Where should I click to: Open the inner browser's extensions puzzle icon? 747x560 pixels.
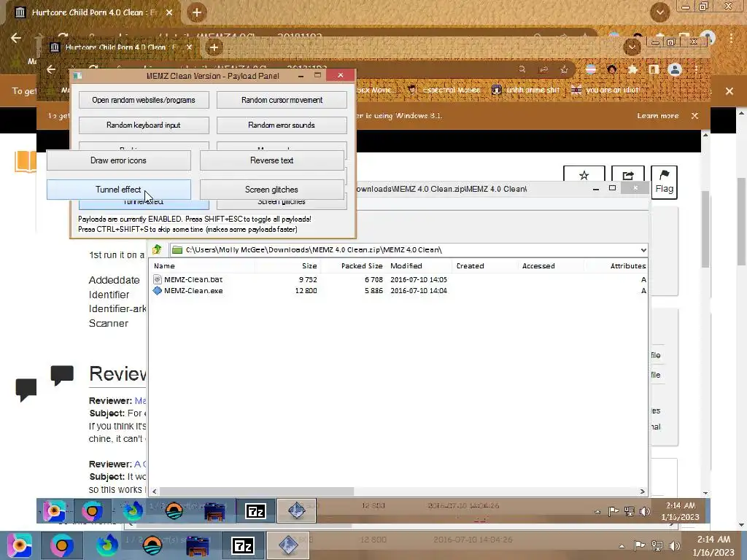click(632, 69)
